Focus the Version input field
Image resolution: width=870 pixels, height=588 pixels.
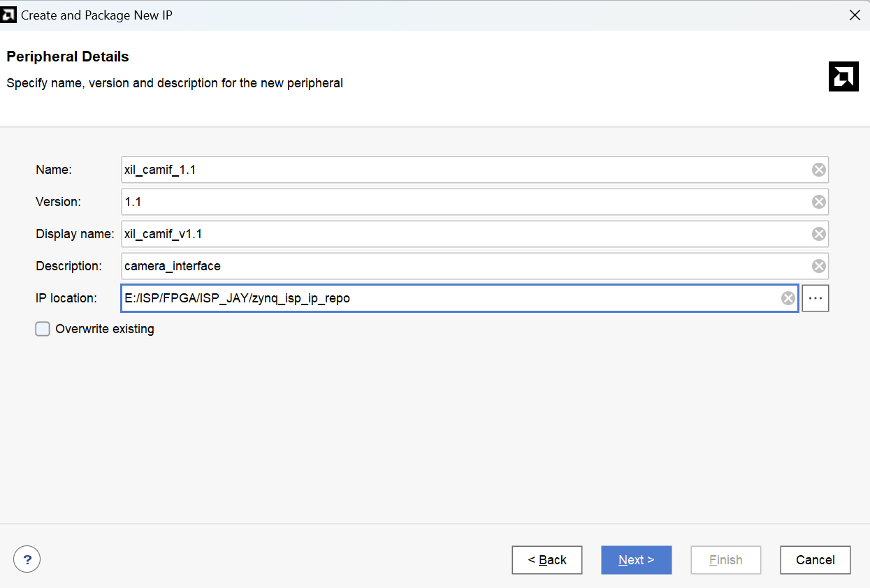[461, 202]
